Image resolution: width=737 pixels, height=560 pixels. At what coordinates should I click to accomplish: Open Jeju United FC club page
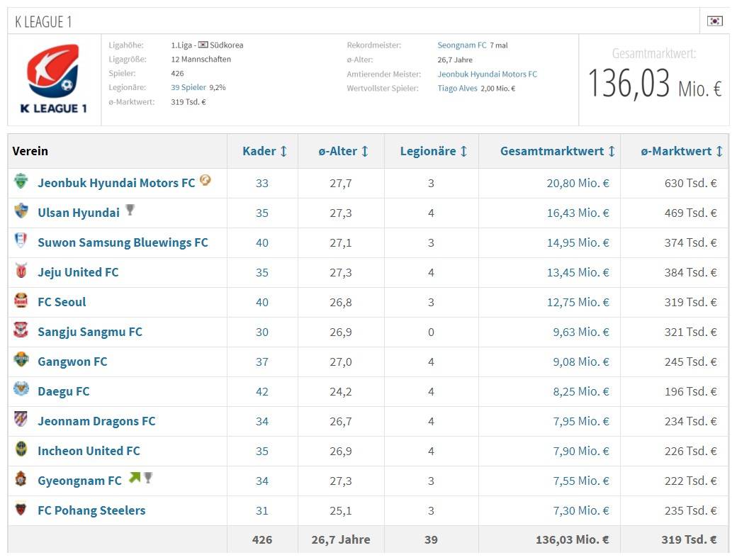click(x=78, y=272)
